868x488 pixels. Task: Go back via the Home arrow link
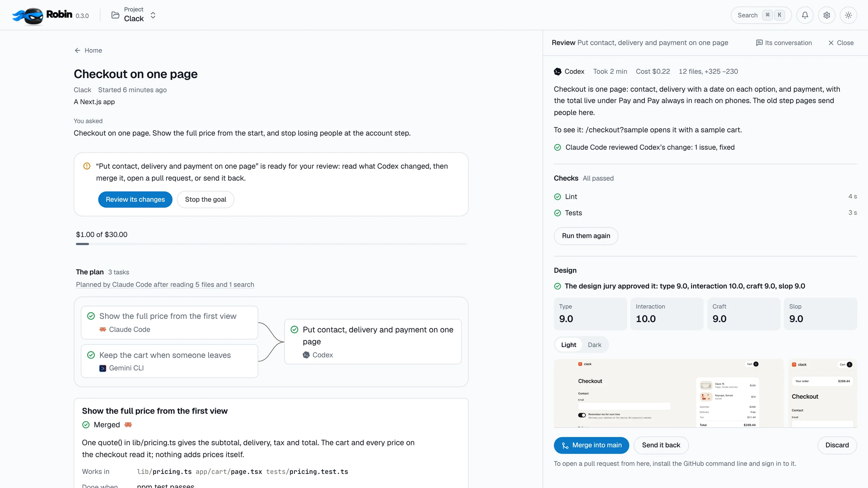88,50
